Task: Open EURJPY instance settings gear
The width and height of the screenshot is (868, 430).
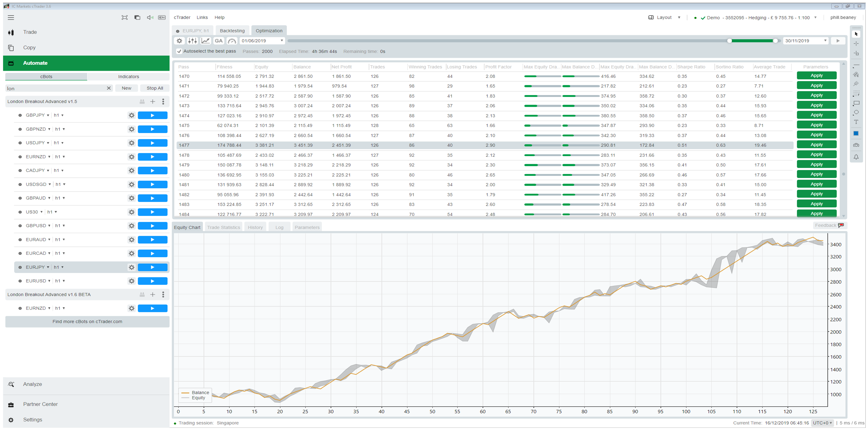Action: pyautogui.click(x=131, y=267)
